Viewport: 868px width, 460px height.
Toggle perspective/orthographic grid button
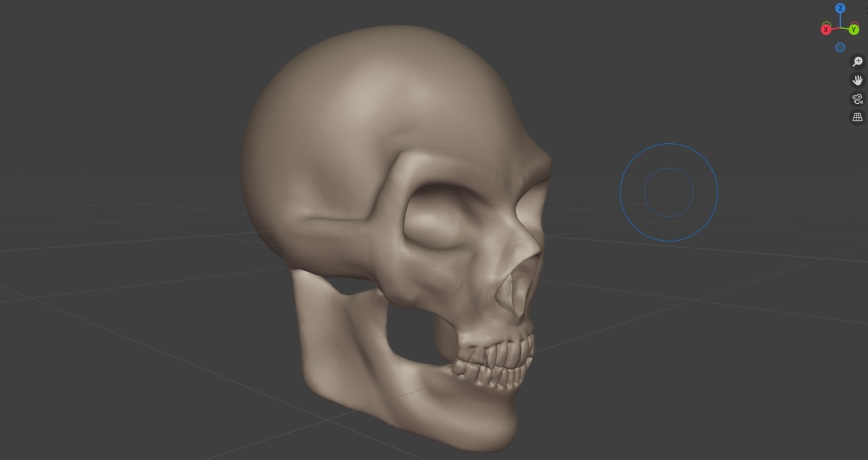[x=858, y=117]
